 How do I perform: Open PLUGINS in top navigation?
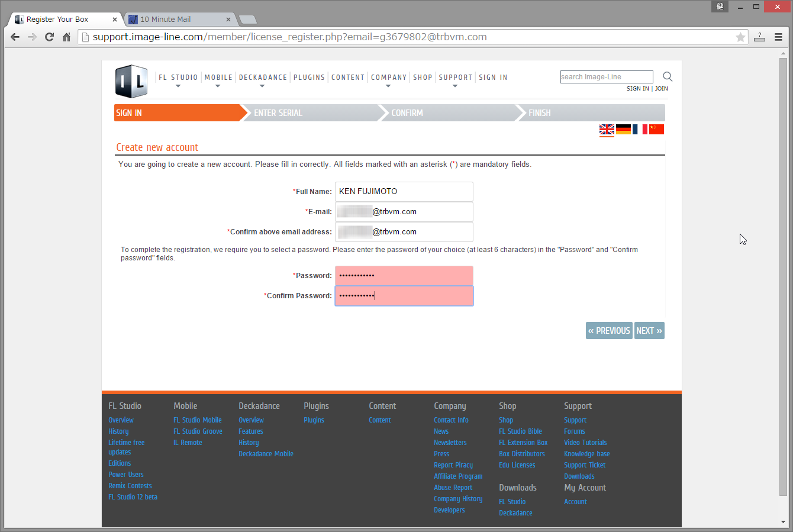(x=310, y=78)
